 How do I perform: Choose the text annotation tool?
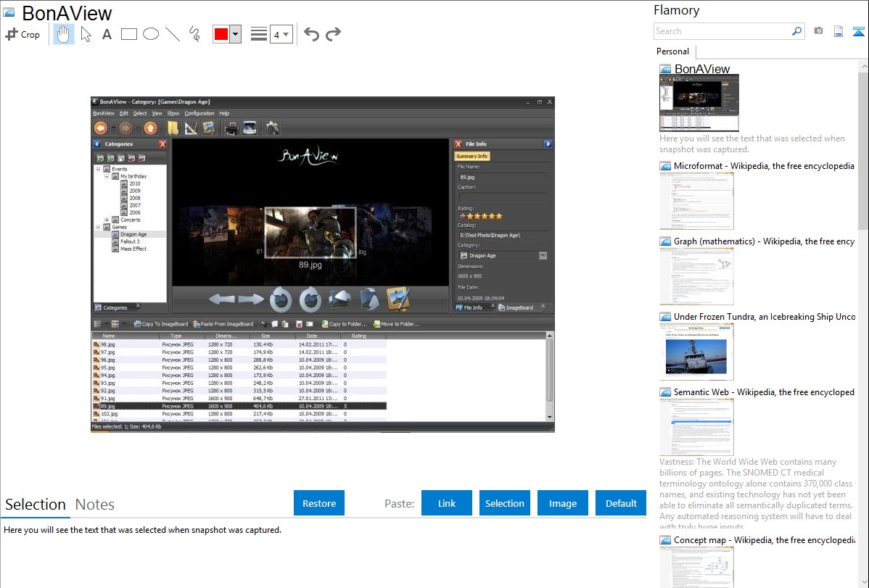[x=107, y=34]
